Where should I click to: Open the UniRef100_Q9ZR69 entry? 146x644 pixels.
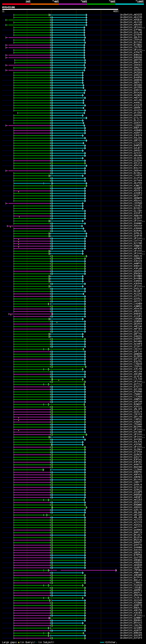(x=131, y=70)
